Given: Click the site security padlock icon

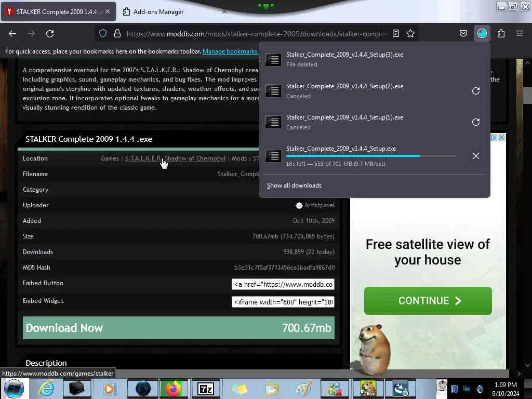Looking at the screenshot, I should click(x=117, y=33).
